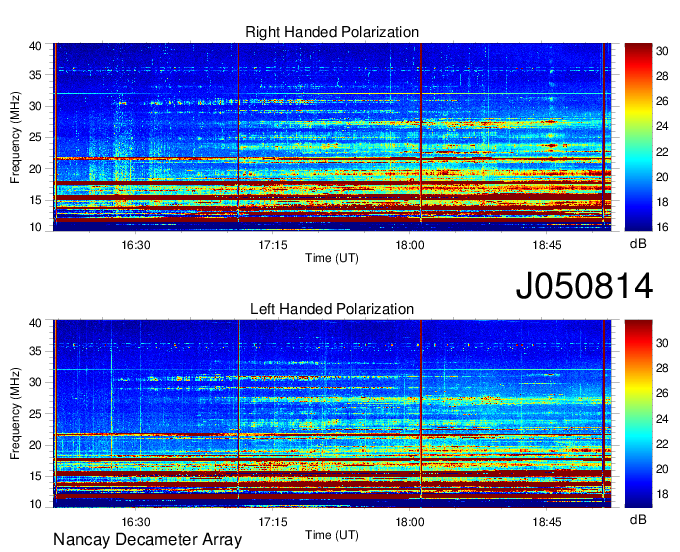Viewport: 680px width, 552px height.
Task: Click the "20" frequency tick of Right Handed plot
Action: tap(35, 169)
